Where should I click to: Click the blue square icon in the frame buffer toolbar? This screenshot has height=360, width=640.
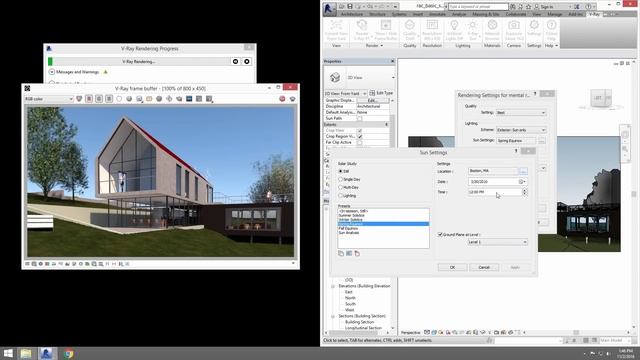click(189, 99)
